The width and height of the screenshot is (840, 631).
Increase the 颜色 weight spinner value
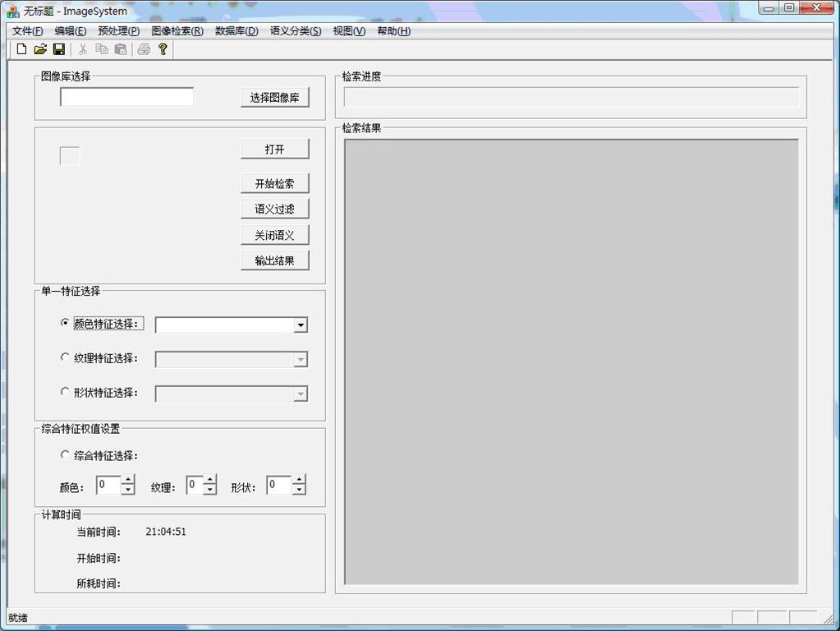click(x=127, y=481)
